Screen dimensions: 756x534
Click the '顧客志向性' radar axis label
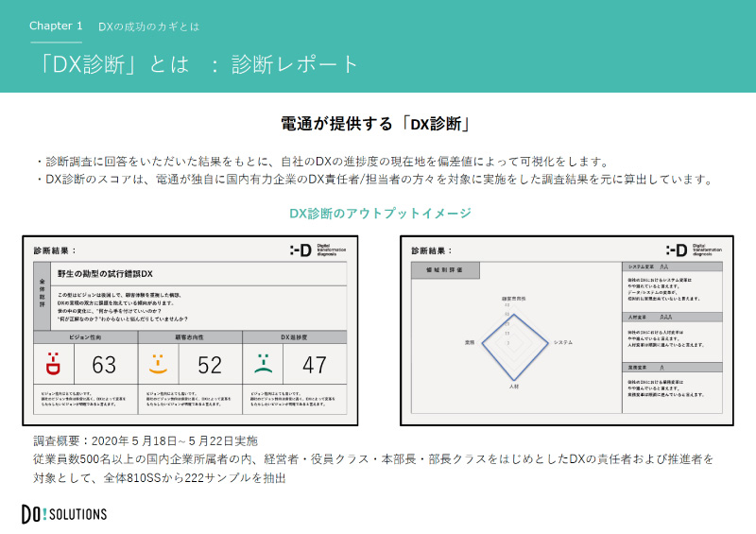pyautogui.click(x=513, y=299)
